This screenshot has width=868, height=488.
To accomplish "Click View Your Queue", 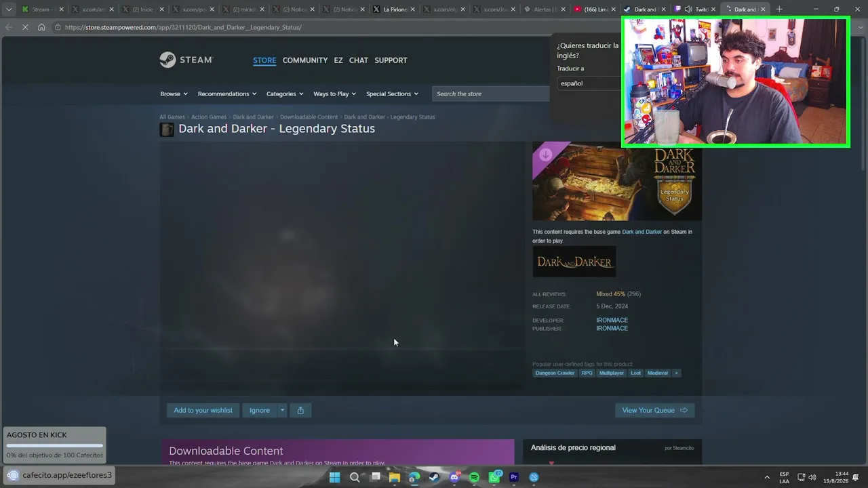I will [654, 410].
